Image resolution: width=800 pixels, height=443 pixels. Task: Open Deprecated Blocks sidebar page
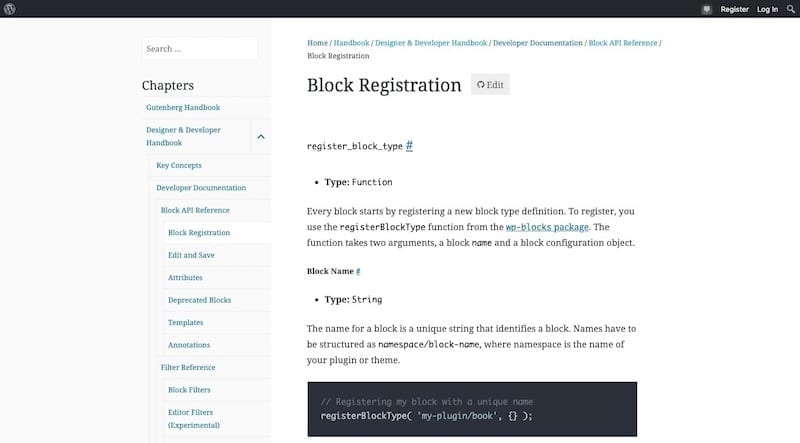199,300
